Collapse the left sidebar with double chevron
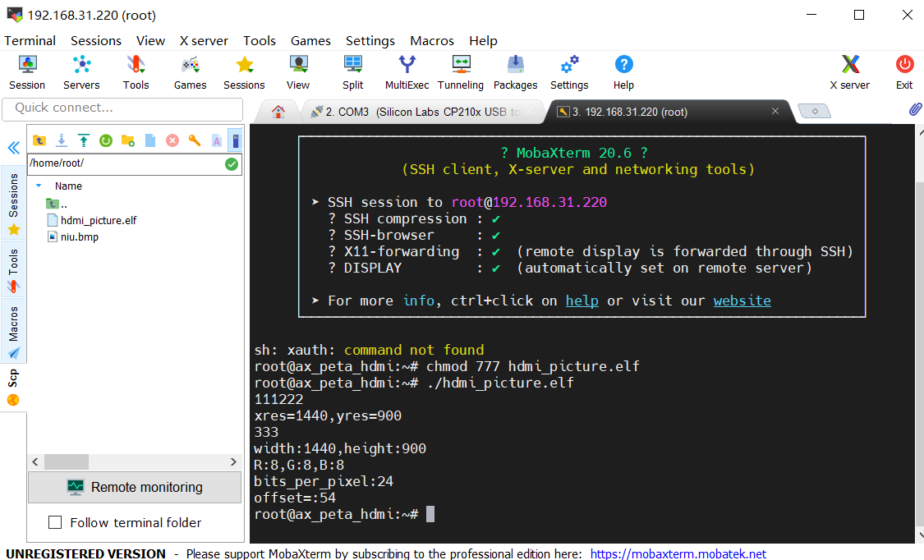The height and width of the screenshot is (560, 924). [x=13, y=148]
